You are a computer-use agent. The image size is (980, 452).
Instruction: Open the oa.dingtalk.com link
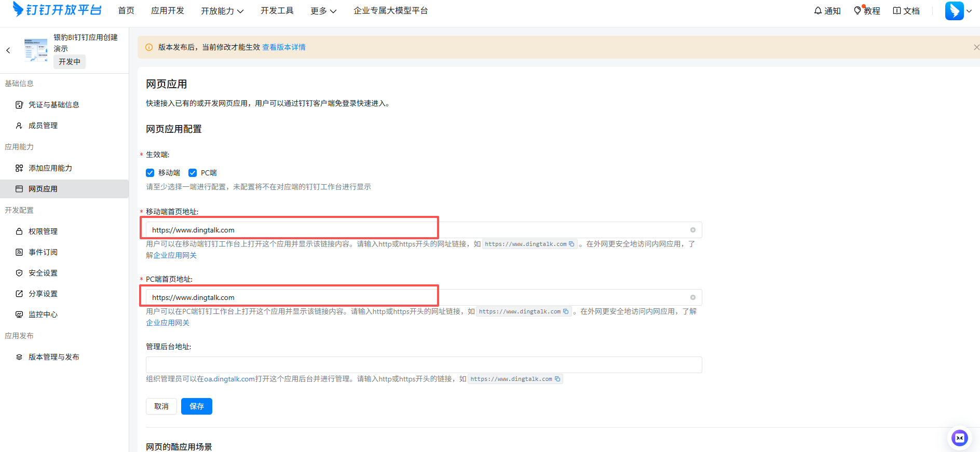(x=229, y=379)
